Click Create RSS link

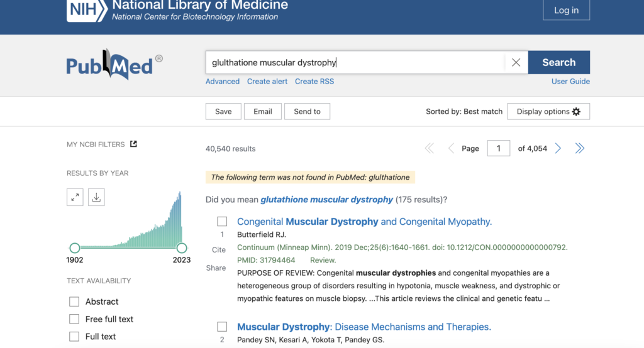pyautogui.click(x=314, y=81)
